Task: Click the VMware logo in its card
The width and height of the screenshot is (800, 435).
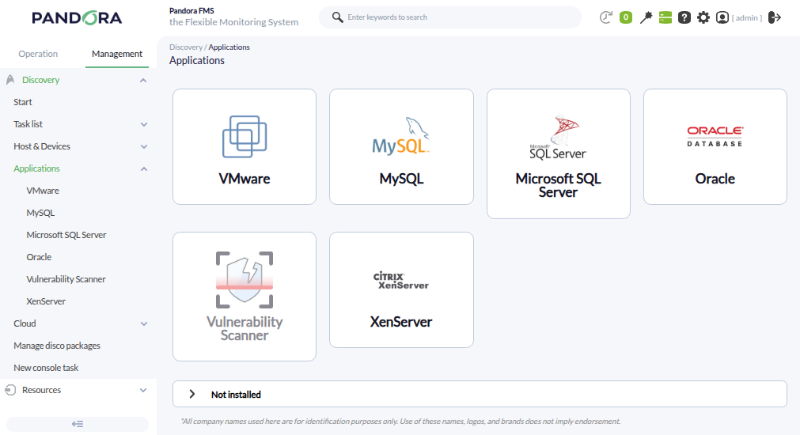Action: click(x=244, y=137)
